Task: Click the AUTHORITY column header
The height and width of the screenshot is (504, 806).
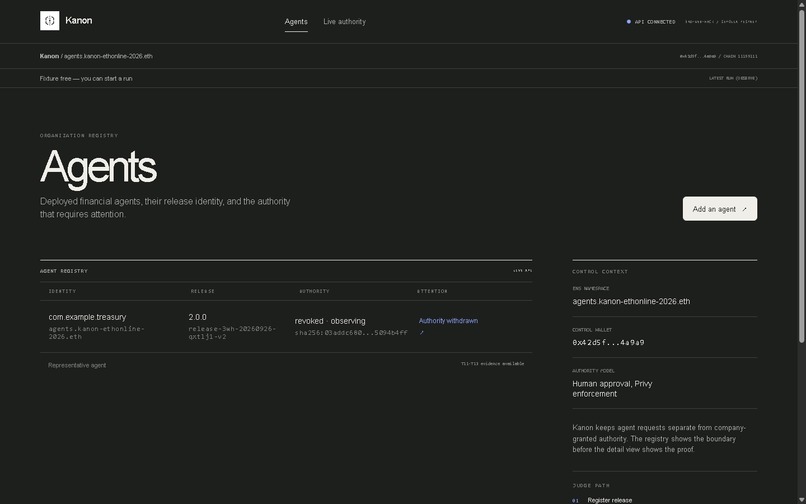Action: coord(314,291)
